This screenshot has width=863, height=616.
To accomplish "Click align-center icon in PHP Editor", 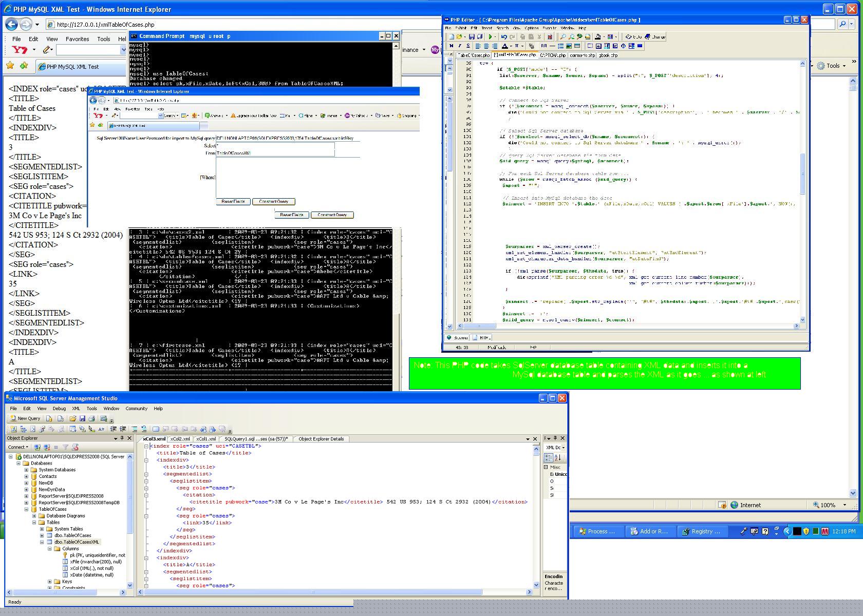I will click(x=486, y=46).
